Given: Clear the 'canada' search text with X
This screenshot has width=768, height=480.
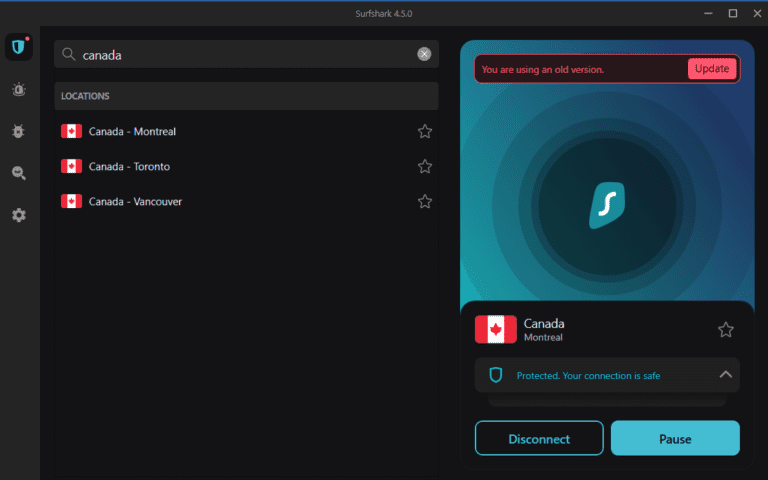Looking at the screenshot, I should 424,54.
